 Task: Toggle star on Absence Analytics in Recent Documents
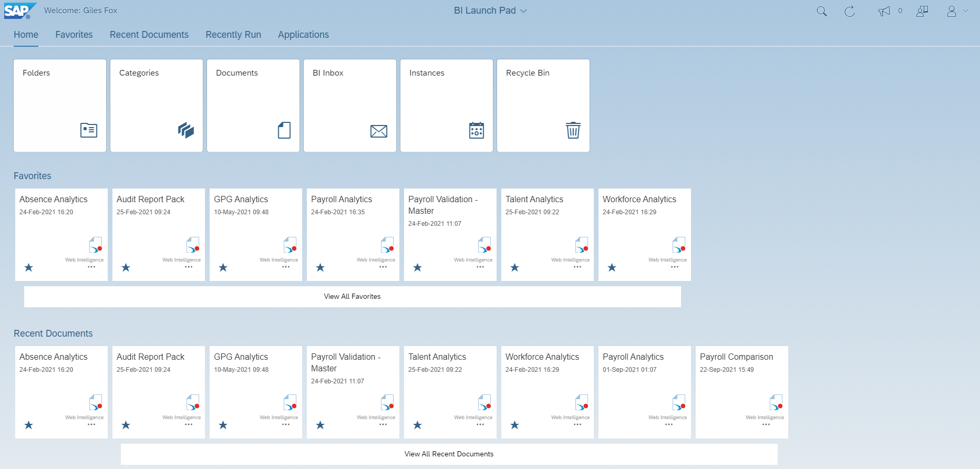(29, 425)
